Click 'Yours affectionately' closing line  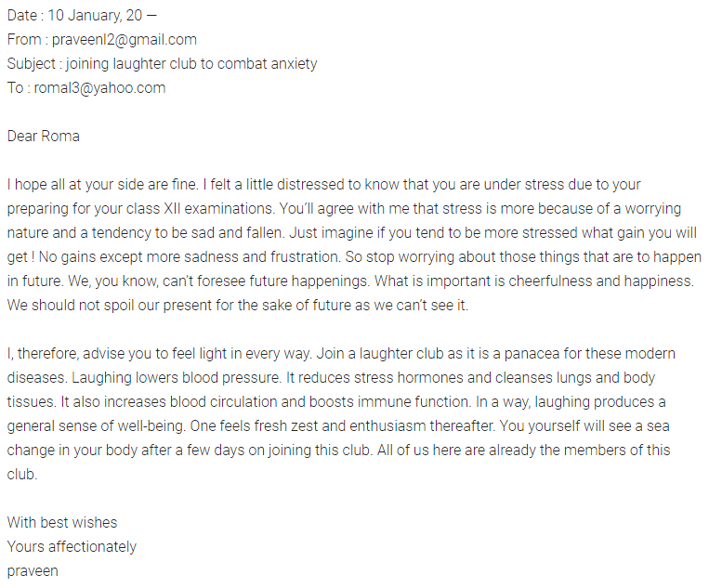coord(72,547)
